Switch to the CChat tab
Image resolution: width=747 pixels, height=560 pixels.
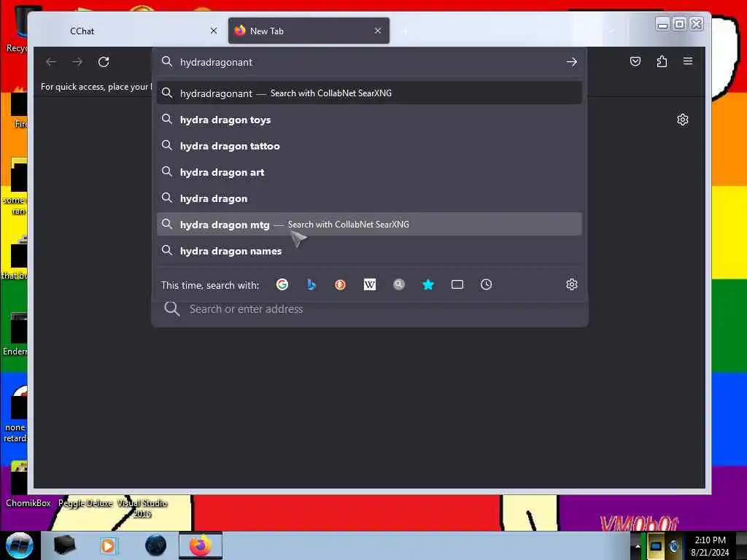pos(130,31)
